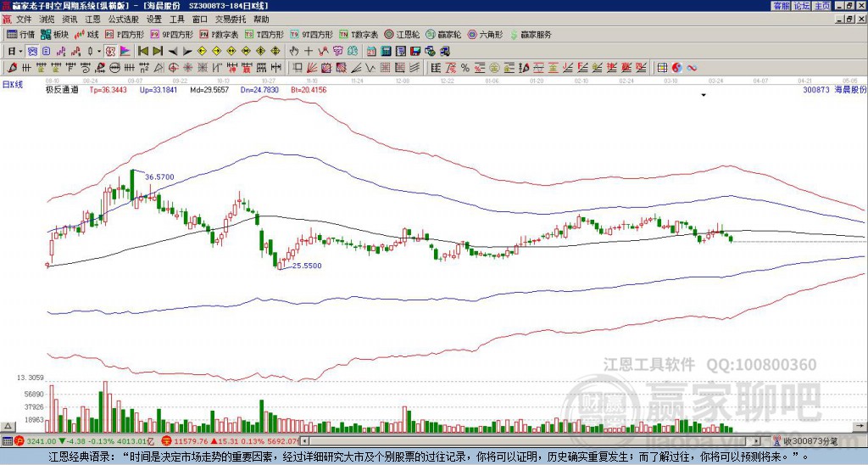Click the triangle ruler tool icon
The image size is (868, 465).
(159, 68)
